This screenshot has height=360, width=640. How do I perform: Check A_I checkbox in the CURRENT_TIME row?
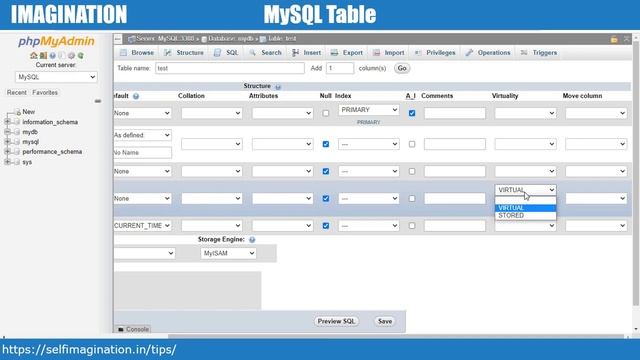(x=412, y=226)
